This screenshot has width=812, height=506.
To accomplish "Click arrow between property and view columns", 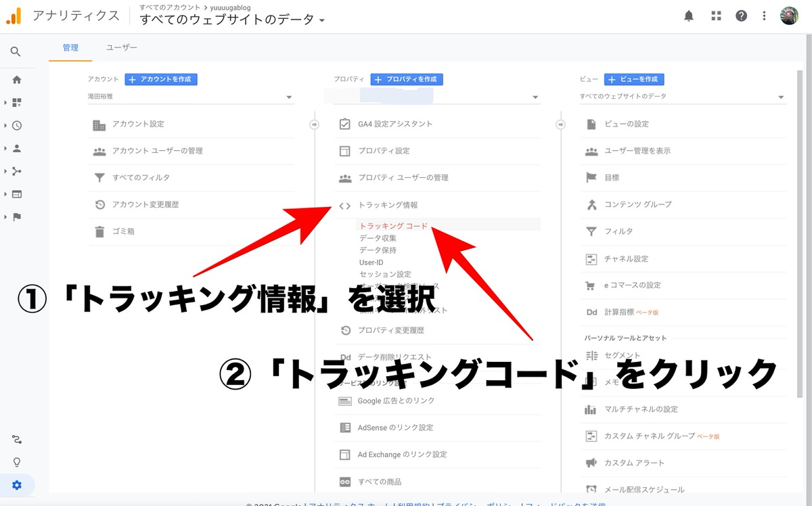I will click(x=560, y=124).
